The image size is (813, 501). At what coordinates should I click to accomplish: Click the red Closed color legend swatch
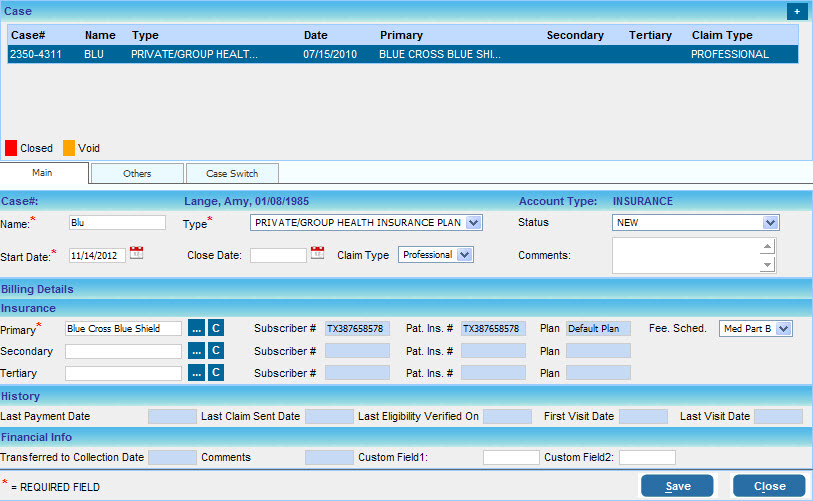coord(11,148)
